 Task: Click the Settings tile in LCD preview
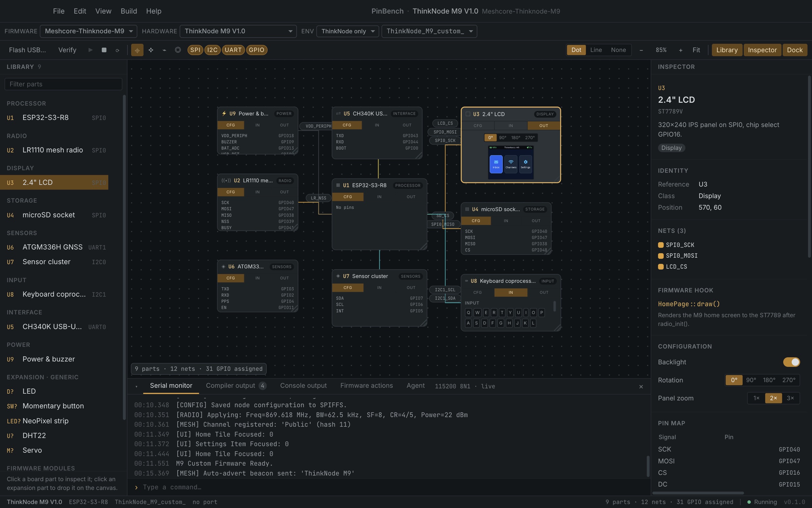[x=525, y=164]
